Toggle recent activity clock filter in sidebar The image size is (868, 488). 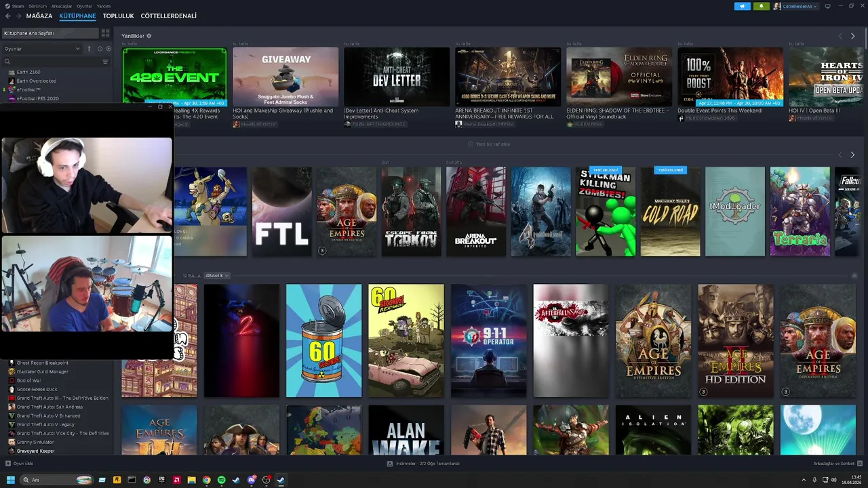point(100,49)
